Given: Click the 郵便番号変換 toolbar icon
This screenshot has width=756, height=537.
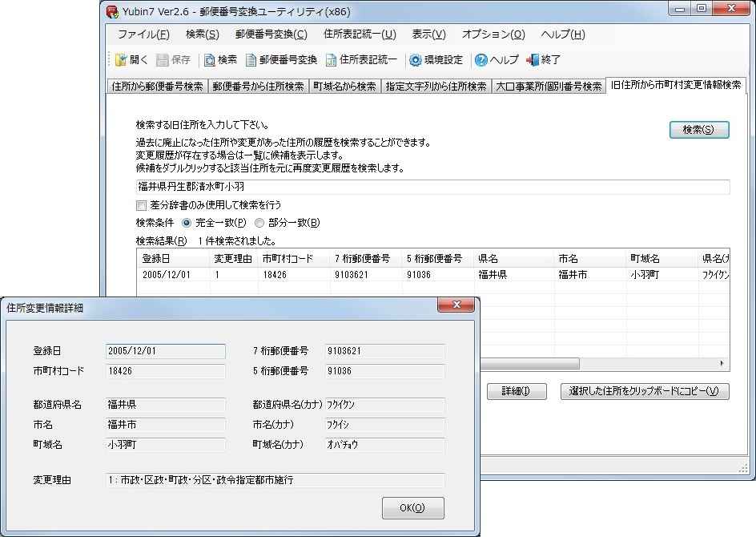Looking at the screenshot, I should [251, 60].
